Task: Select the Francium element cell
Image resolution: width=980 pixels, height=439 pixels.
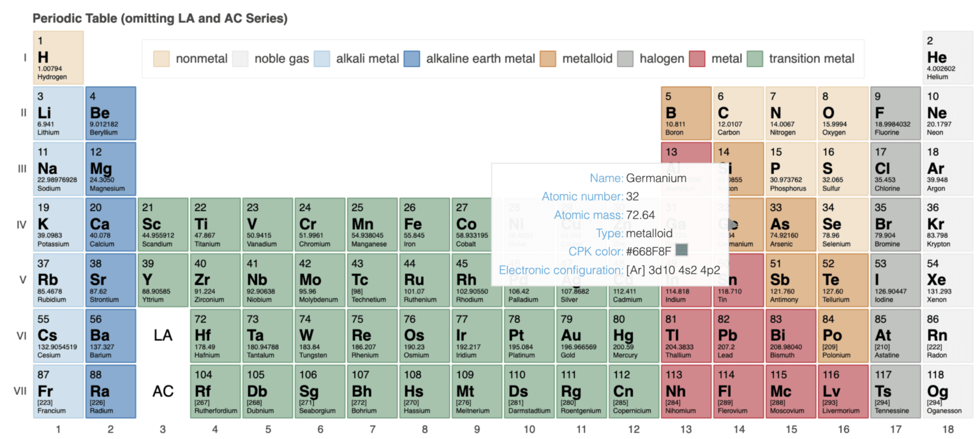Action: pyautogui.click(x=59, y=391)
